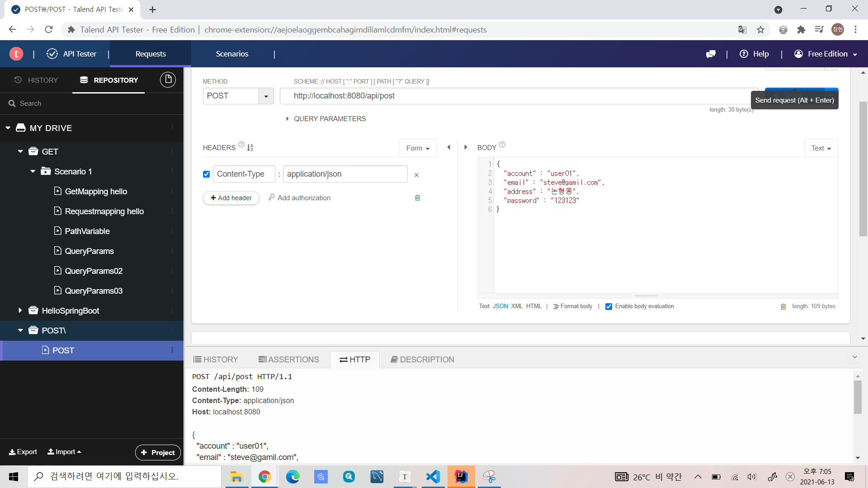This screenshot has width=868, height=488.
Task: Switch to the Scenarios tab
Action: tap(232, 54)
